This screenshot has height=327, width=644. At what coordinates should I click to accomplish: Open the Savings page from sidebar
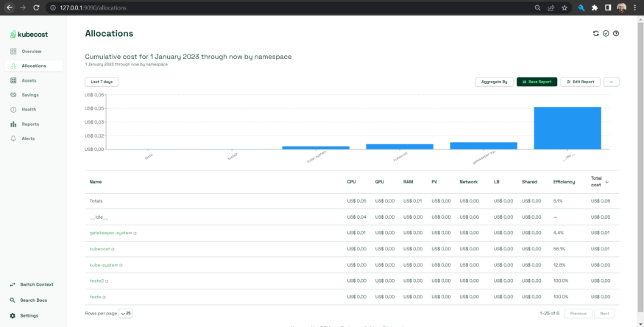(x=29, y=95)
